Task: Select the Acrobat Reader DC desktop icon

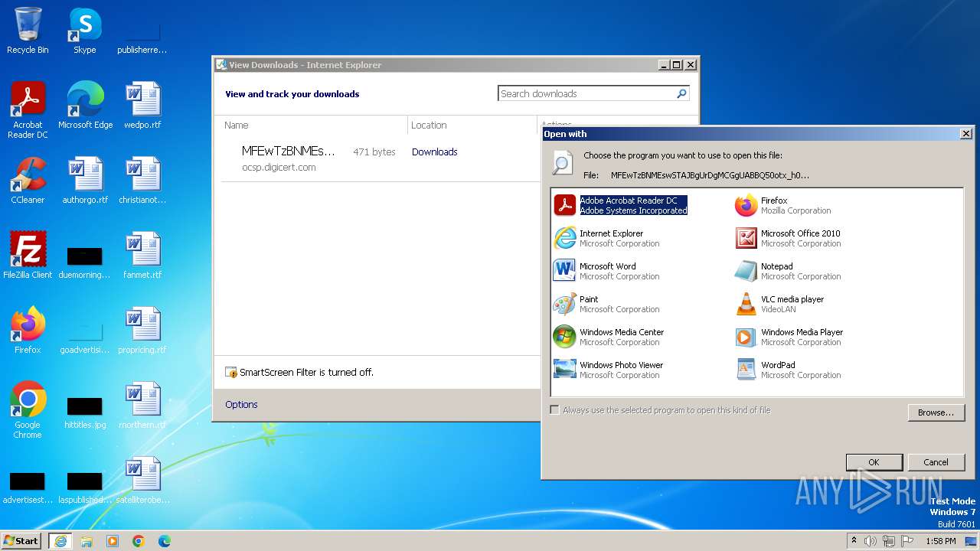Action: tap(28, 110)
